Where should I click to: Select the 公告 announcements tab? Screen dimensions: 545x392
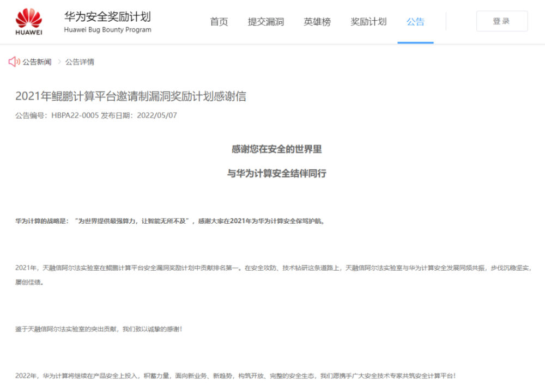click(415, 22)
